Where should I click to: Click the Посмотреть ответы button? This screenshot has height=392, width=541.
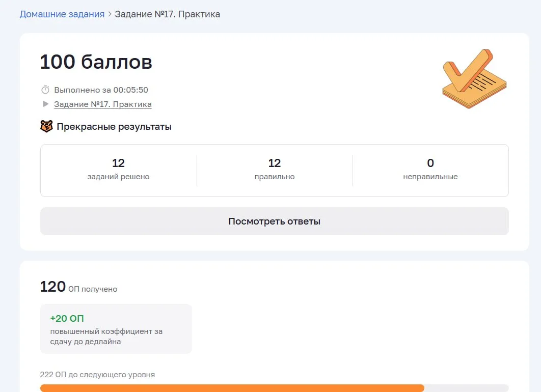274,221
